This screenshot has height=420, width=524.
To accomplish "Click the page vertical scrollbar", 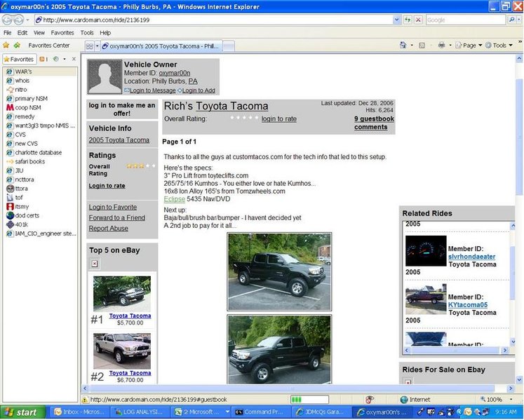I will tap(519, 219).
